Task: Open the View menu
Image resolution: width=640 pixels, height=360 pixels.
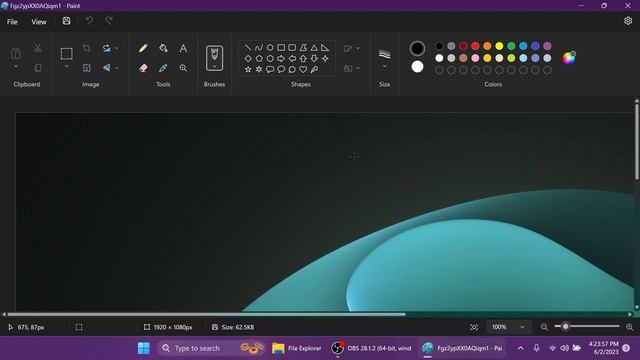Action: point(39,22)
